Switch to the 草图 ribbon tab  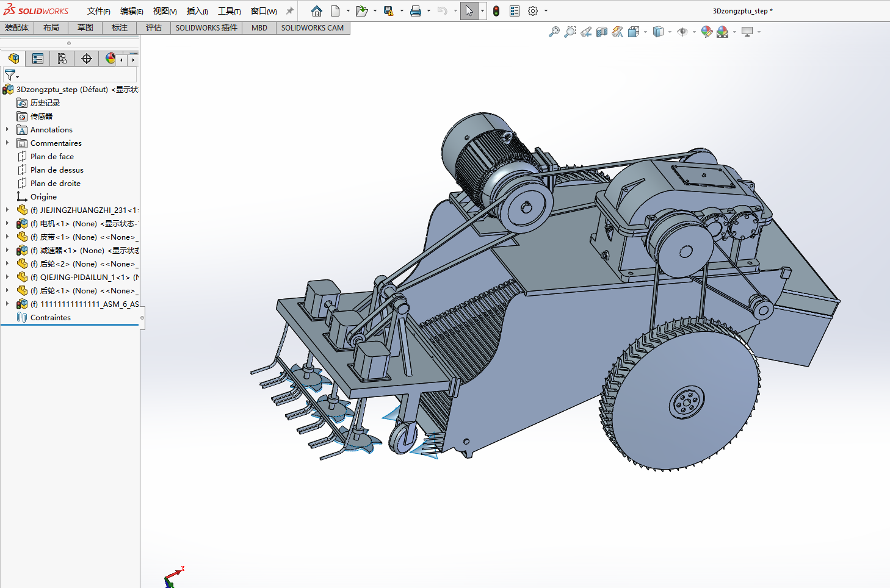point(85,28)
